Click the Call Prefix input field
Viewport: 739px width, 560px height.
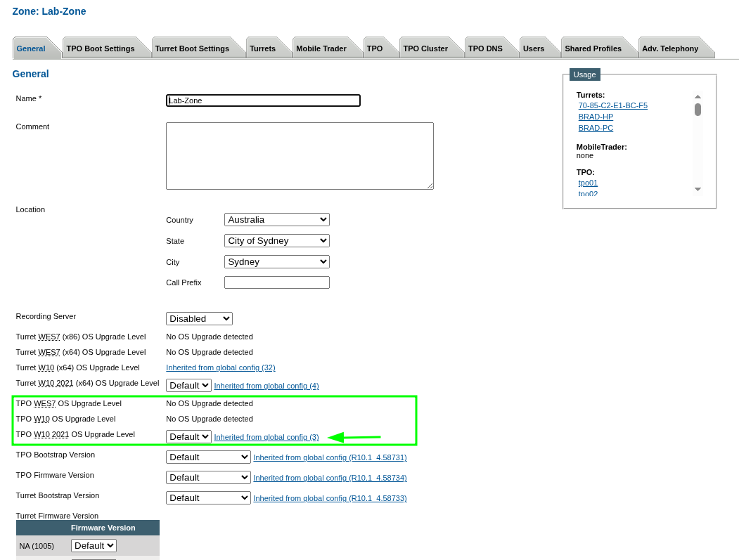(276, 282)
